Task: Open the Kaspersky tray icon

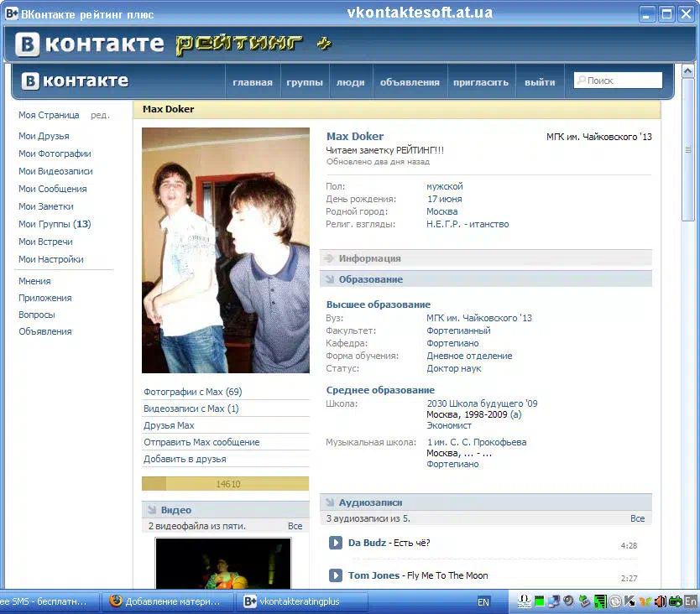Action: tap(629, 601)
